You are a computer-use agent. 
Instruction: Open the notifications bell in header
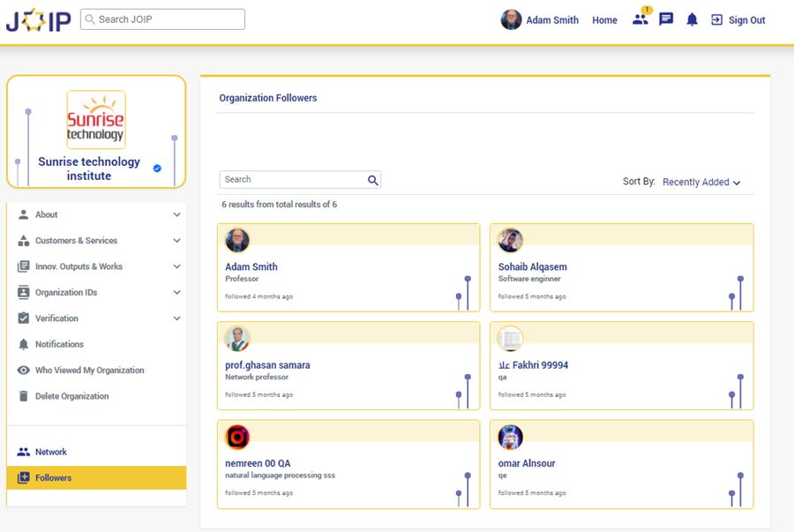point(692,19)
